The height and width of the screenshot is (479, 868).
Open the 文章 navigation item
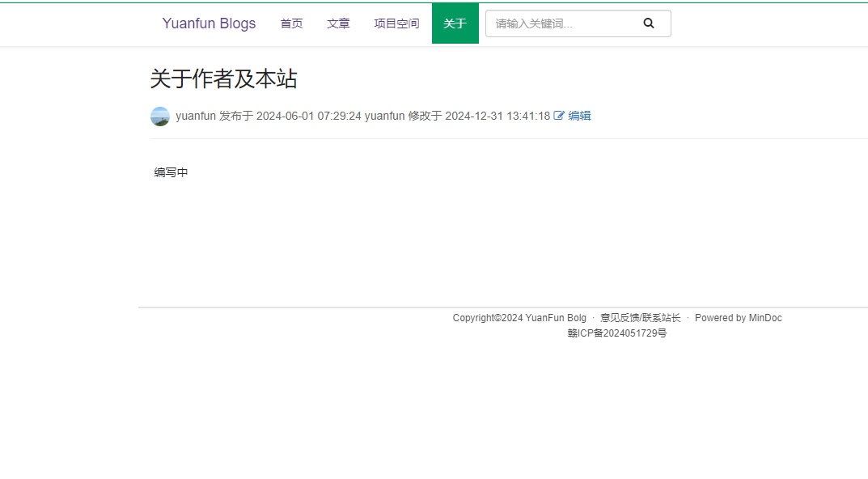(x=338, y=23)
